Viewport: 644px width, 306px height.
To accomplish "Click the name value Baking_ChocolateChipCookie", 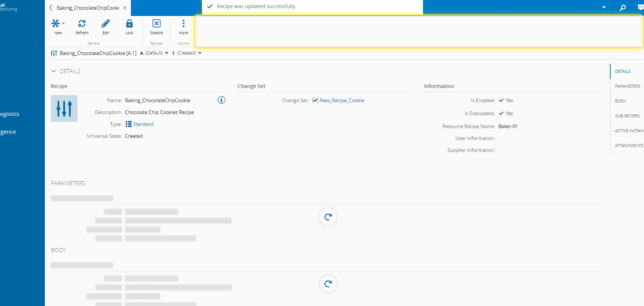I will tap(158, 100).
